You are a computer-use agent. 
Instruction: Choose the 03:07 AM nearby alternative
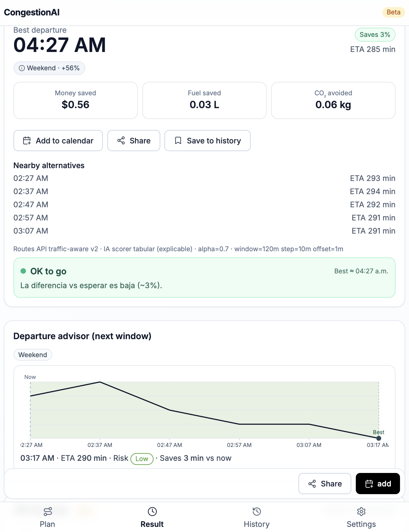[31, 231]
